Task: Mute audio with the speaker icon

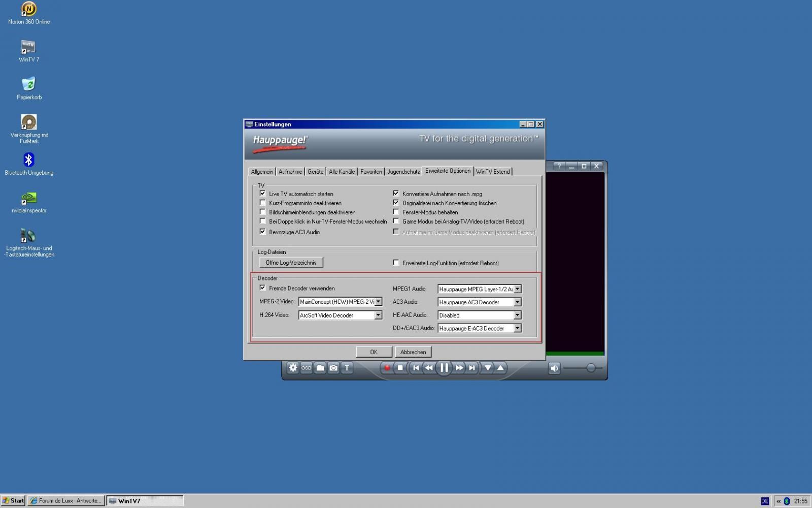Action: click(554, 368)
